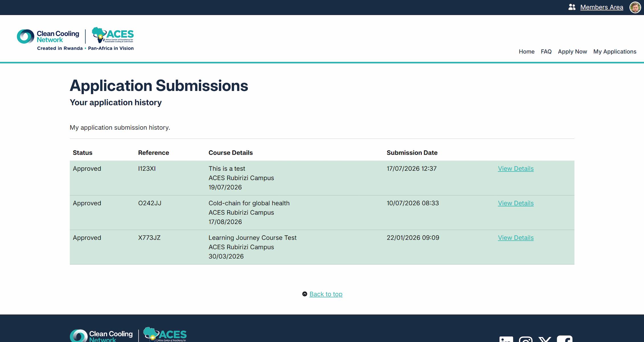
Task: Click course name 'This is a test'
Action: [227, 168]
